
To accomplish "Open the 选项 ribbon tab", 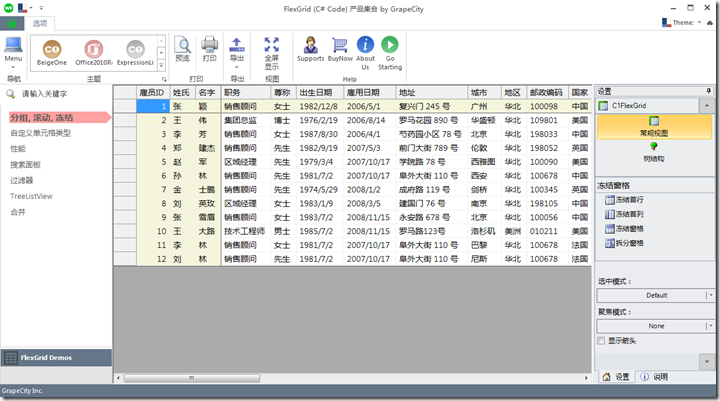I will (x=39, y=23).
